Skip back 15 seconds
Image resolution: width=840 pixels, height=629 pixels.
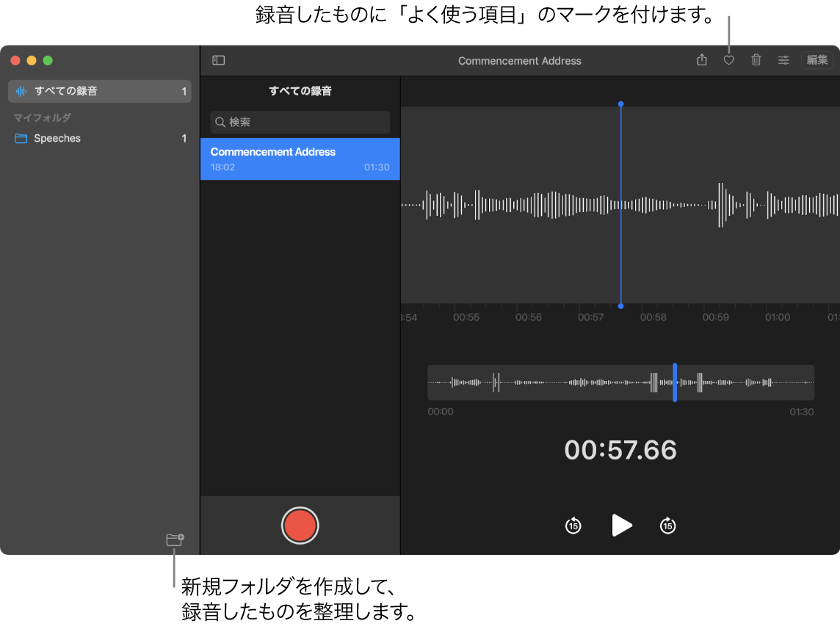pyautogui.click(x=573, y=526)
